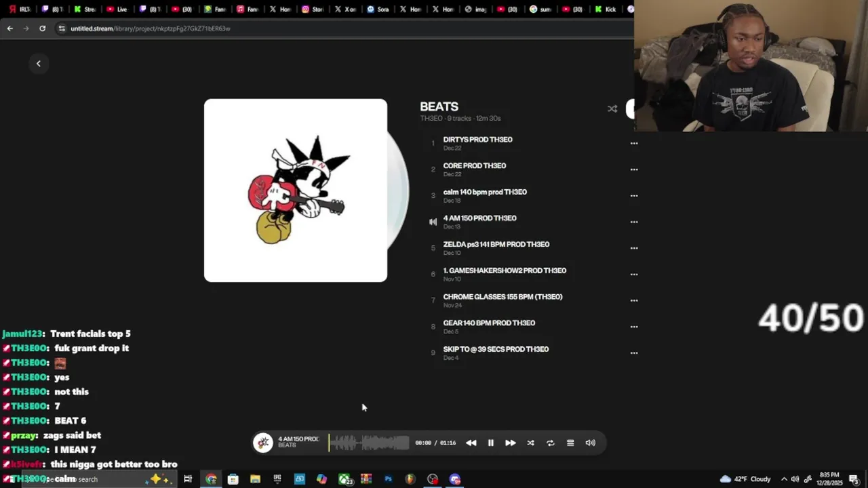Toggle shuffle in the player bar
Image resolution: width=868 pixels, height=488 pixels.
[531, 443]
